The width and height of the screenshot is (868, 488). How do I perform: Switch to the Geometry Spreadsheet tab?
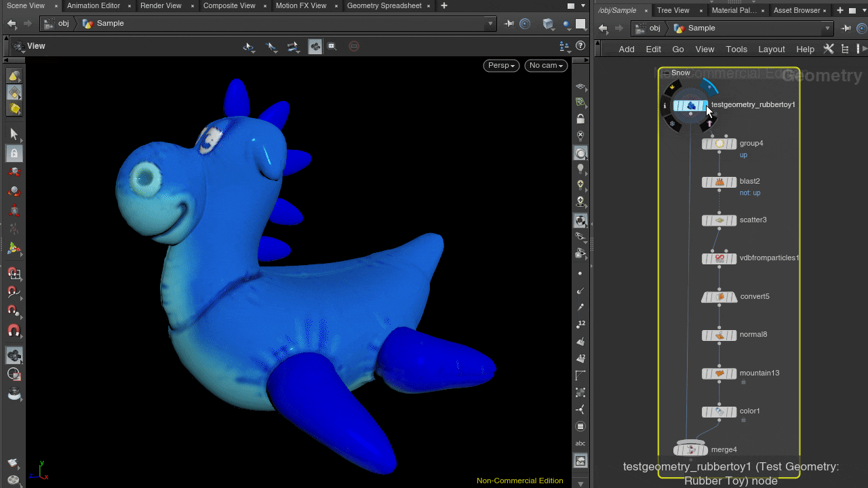pyautogui.click(x=384, y=6)
